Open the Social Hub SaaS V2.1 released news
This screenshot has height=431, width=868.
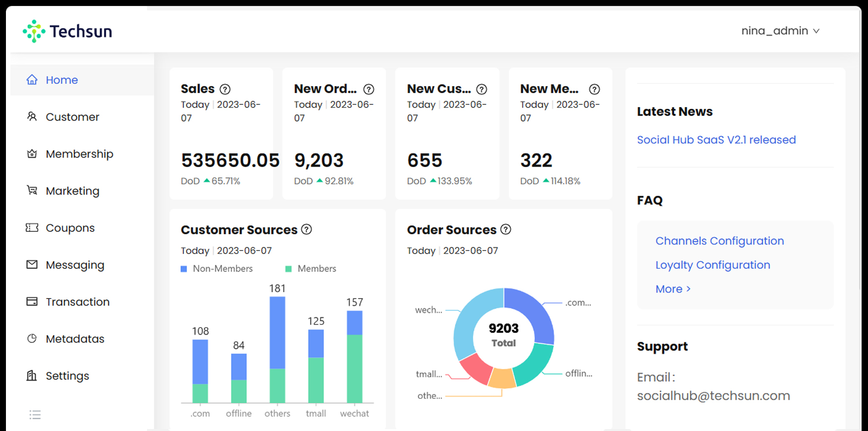coord(716,140)
